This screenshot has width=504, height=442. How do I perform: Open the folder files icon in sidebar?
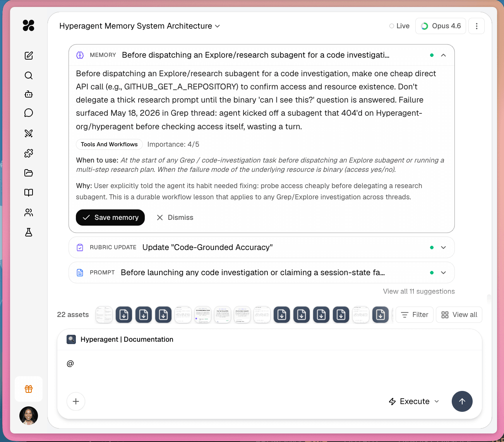point(29,173)
